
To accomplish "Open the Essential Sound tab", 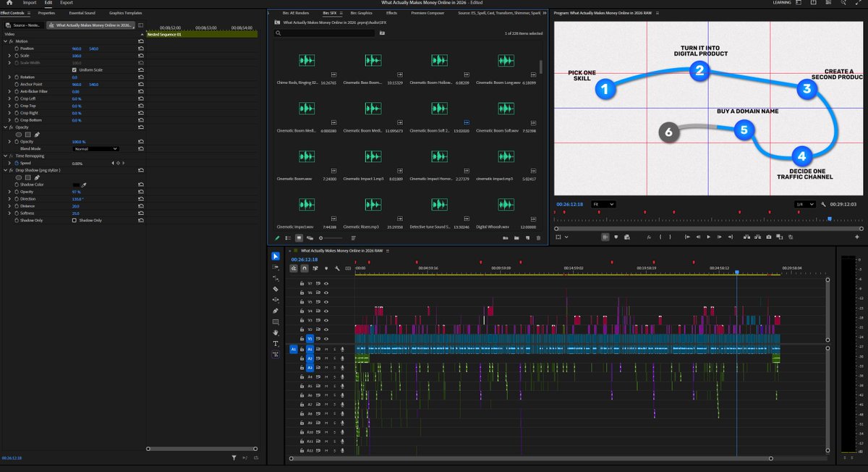I will point(82,13).
